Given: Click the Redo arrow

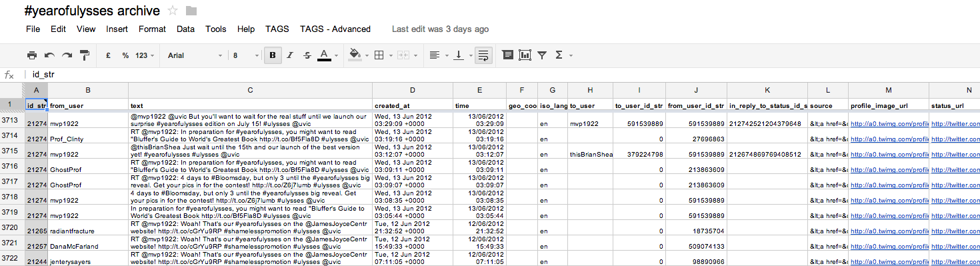Looking at the screenshot, I should [67, 55].
